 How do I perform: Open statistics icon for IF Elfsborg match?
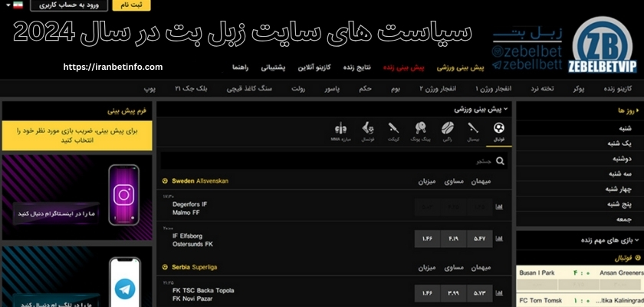coord(500,239)
